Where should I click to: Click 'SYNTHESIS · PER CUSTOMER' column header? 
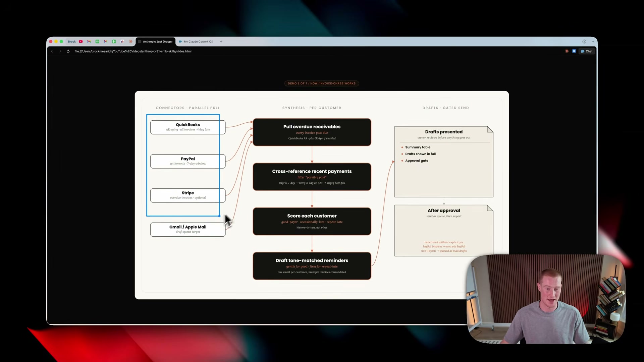pos(312,108)
